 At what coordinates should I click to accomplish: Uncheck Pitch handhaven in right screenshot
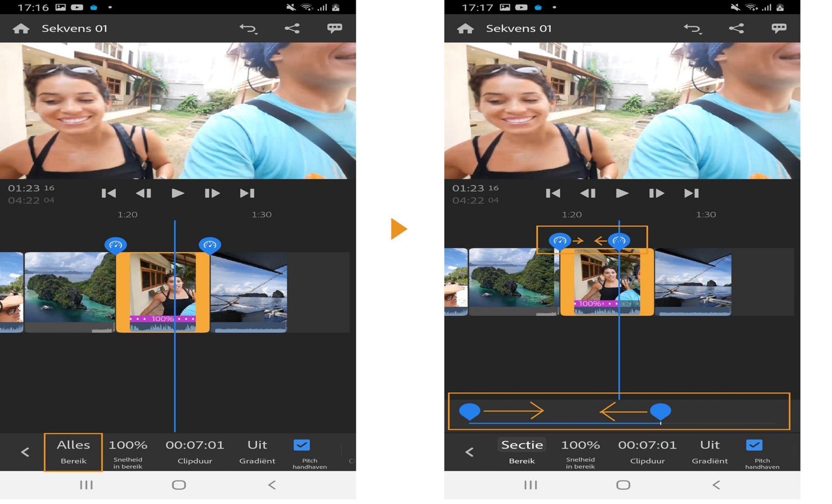pos(754,445)
